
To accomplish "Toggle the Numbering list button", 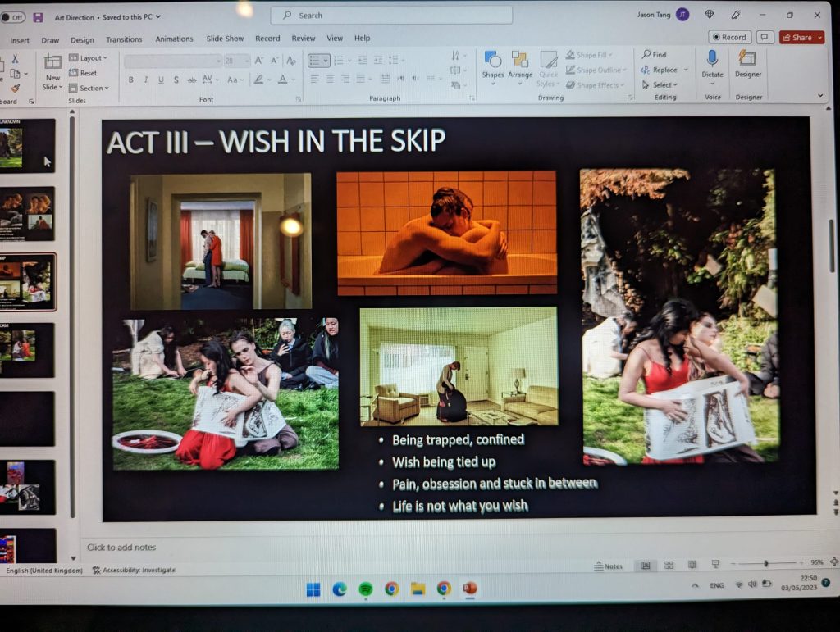I will pyautogui.click(x=339, y=61).
